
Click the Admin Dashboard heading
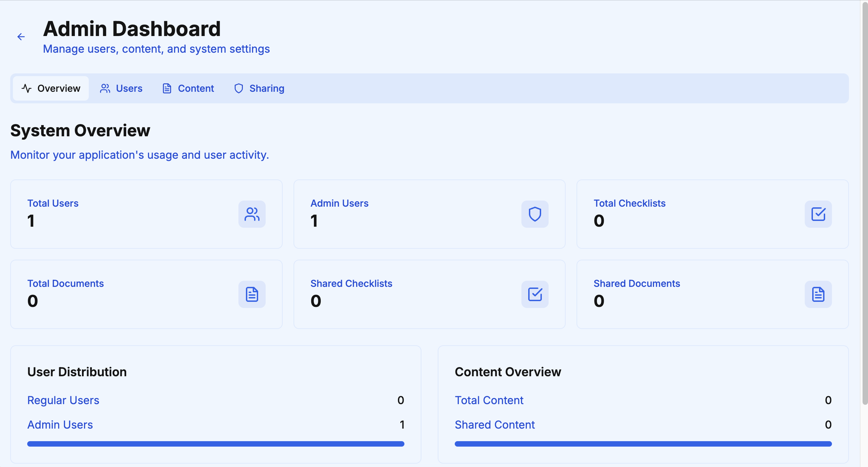(132, 29)
